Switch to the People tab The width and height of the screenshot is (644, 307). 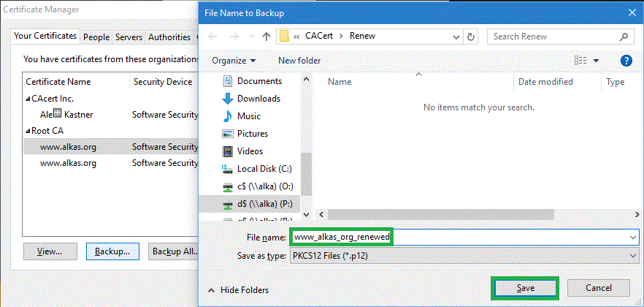click(96, 37)
